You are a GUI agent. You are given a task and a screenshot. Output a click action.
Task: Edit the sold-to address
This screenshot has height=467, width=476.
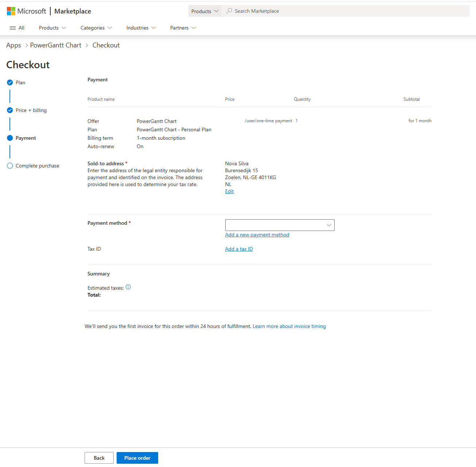point(229,191)
